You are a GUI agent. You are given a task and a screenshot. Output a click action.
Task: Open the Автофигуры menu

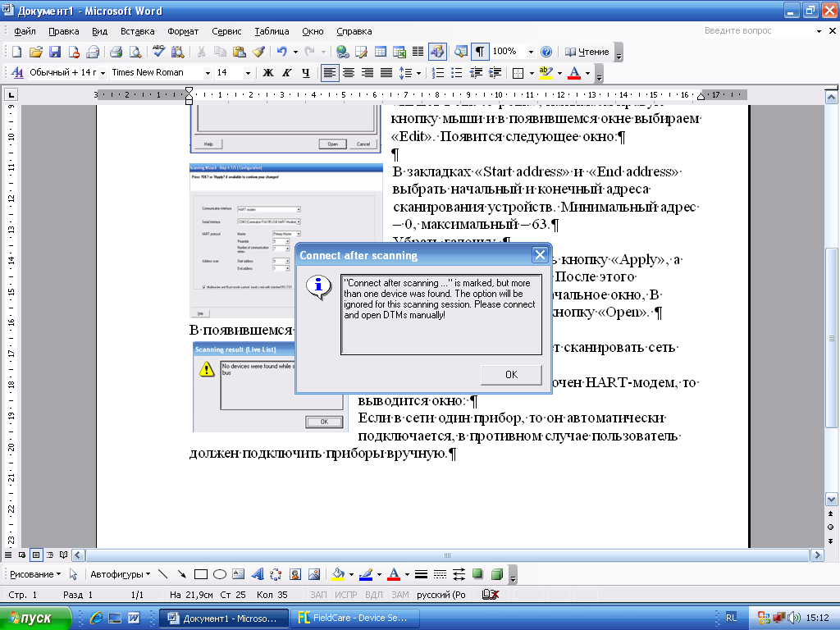click(x=120, y=574)
